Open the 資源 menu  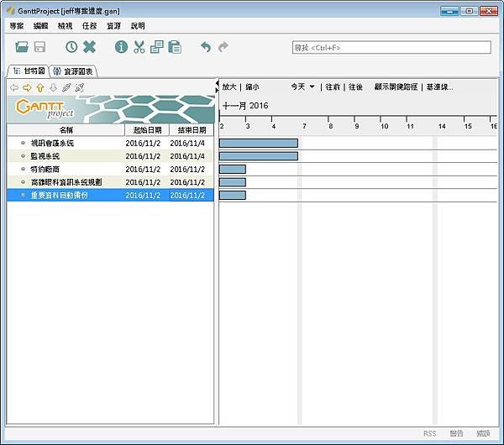click(113, 26)
